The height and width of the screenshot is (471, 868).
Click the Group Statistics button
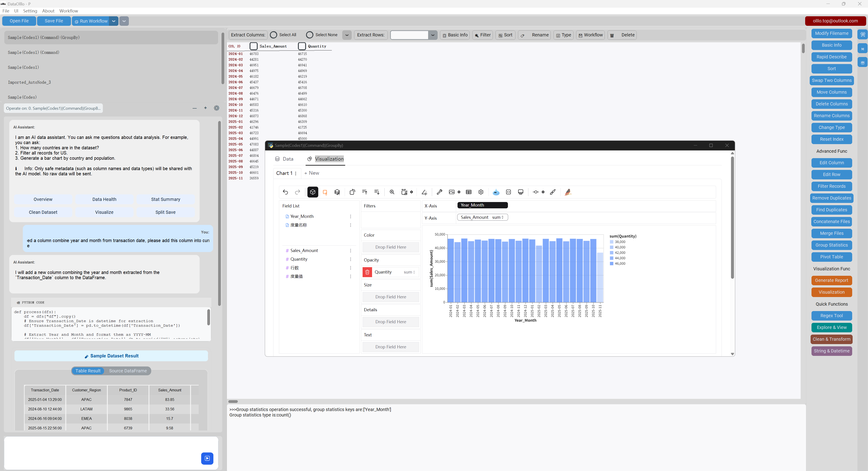[831, 245]
